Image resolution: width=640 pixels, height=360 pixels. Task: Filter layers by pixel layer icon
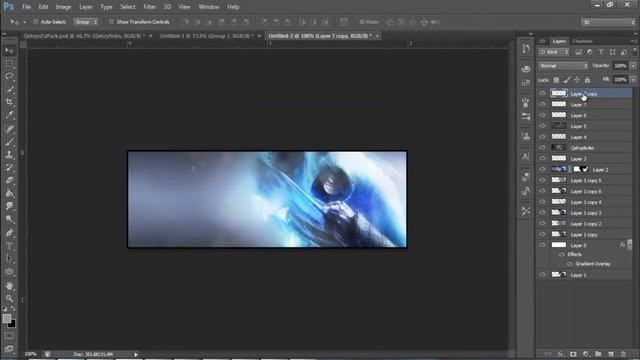[x=578, y=52]
